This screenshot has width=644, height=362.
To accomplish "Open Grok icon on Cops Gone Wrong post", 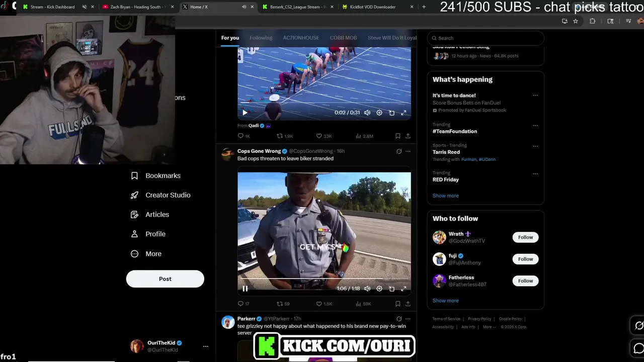I will [x=399, y=151].
